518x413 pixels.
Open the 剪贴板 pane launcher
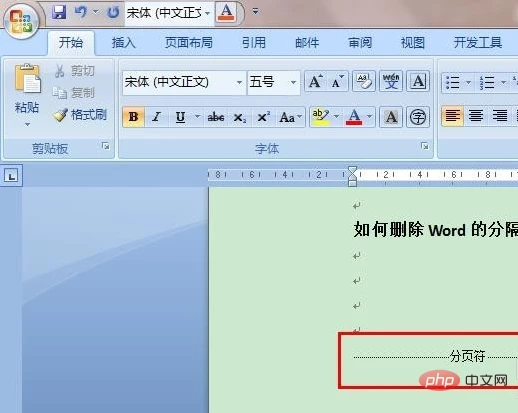[106, 146]
